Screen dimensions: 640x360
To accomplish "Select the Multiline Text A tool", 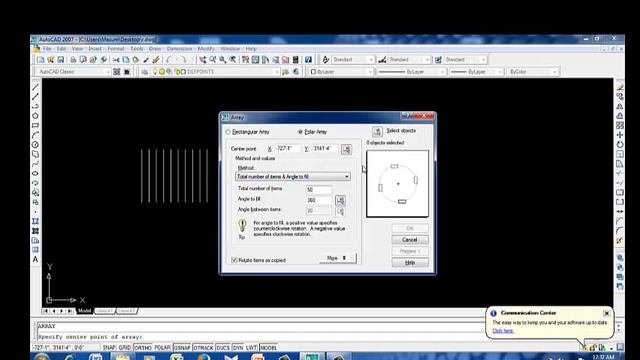I will click(x=36, y=260).
